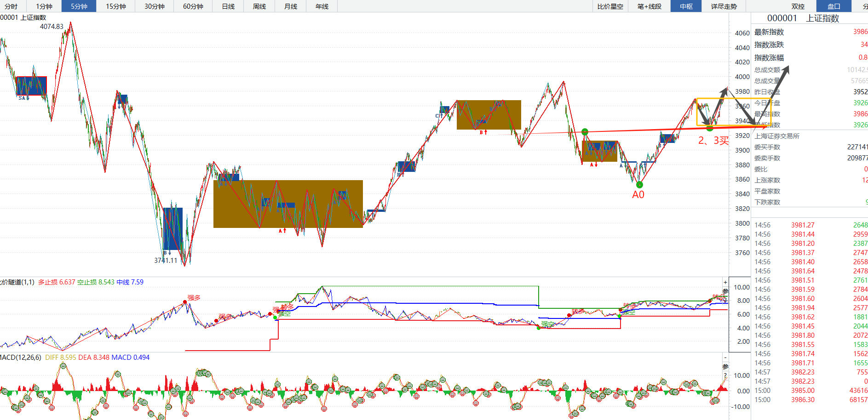Click the 3741.11 low price label on the chart

pyautogui.click(x=166, y=261)
